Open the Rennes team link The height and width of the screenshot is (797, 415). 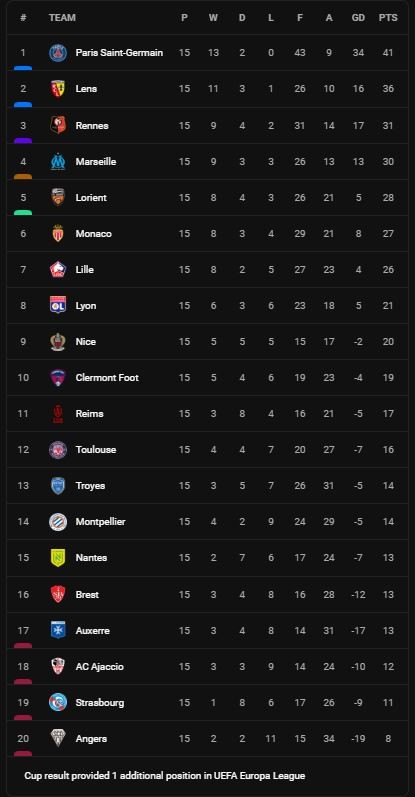pos(92,125)
